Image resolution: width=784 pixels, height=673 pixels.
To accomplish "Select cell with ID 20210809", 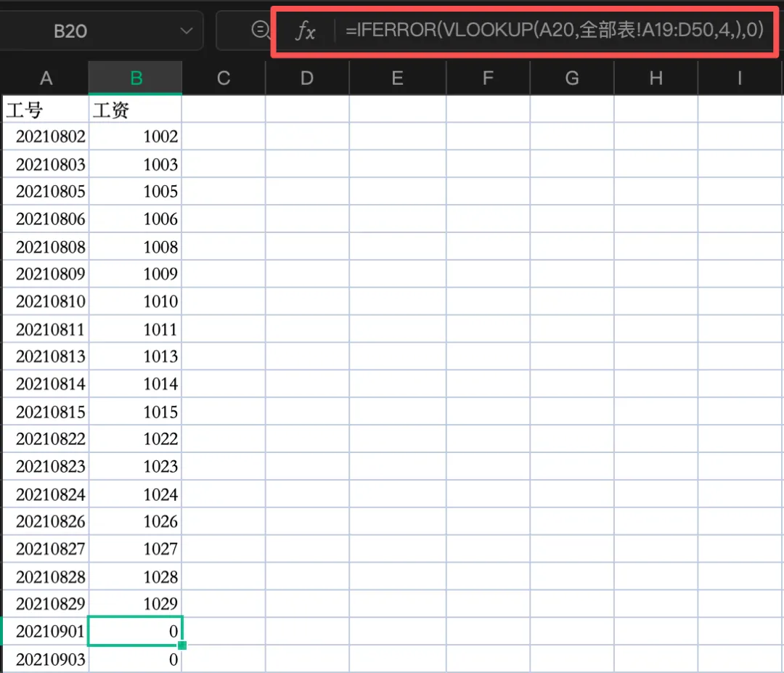I will 46,274.
